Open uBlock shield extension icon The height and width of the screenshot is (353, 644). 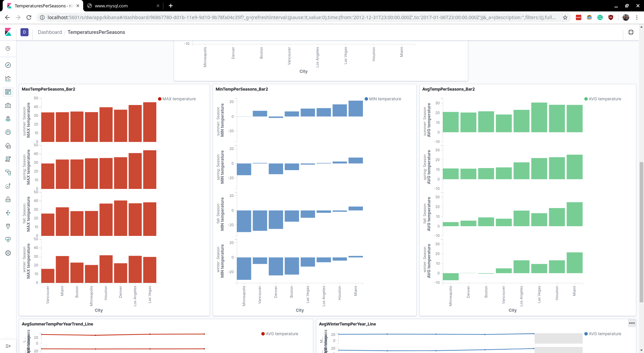click(x=611, y=17)
